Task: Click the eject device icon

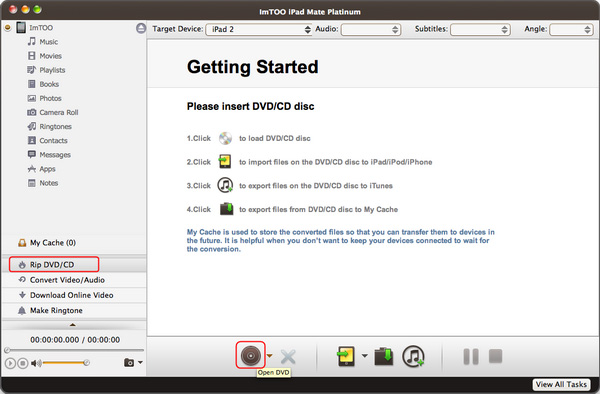Action: pyautogui.click(x=141, y=28)
